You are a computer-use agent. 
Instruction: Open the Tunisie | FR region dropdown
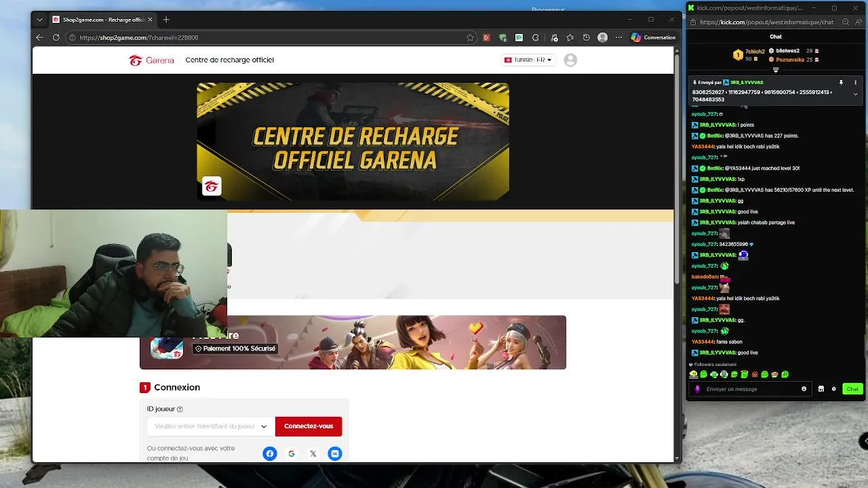tap(528, 60)
